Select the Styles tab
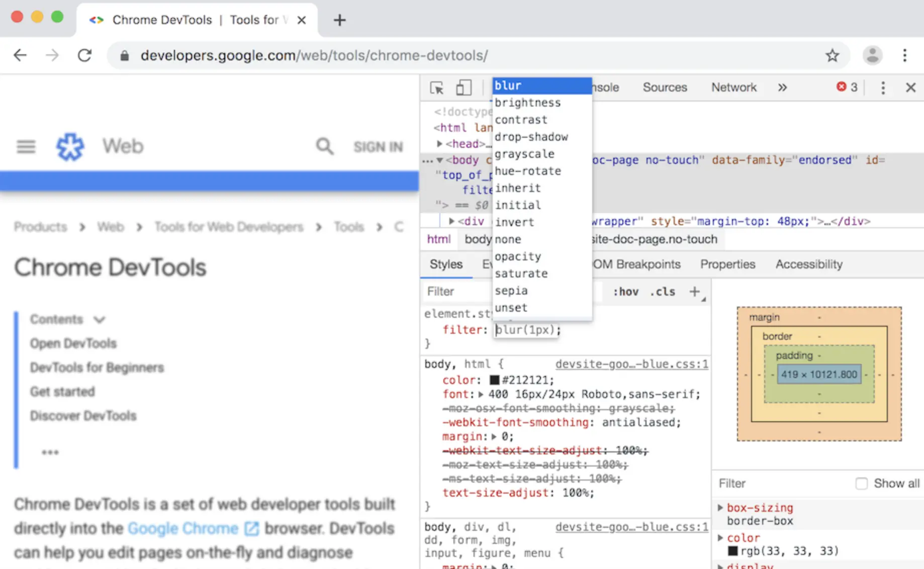Viewport: 924px width, 569px height. click(x=446, y=264)
